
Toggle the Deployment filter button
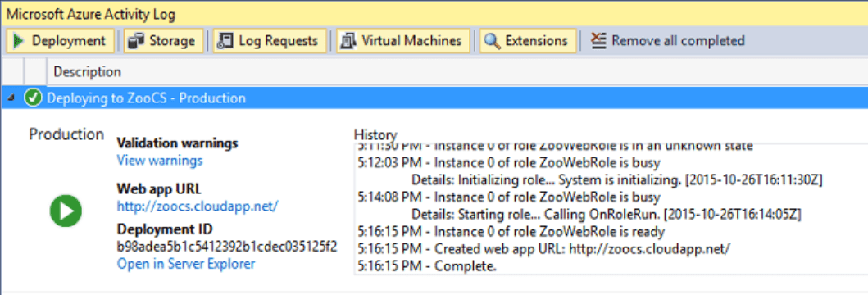[x=61, y=41]
